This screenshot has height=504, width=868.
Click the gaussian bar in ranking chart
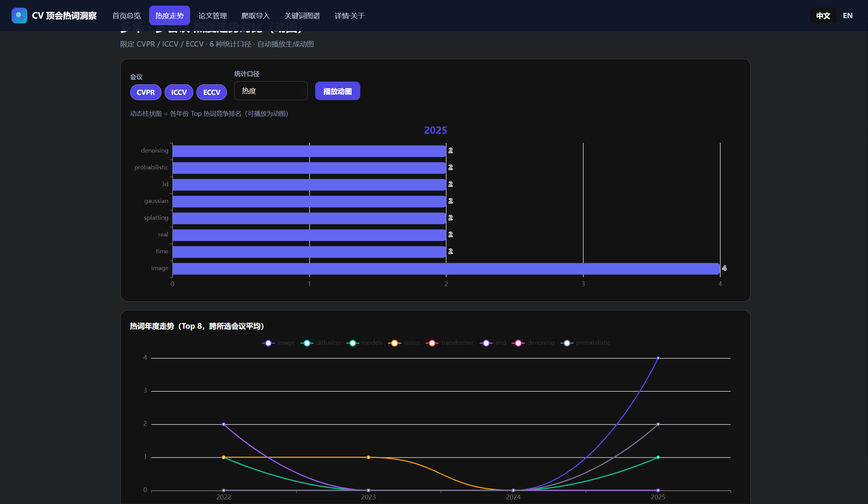(x=309, y=201)
